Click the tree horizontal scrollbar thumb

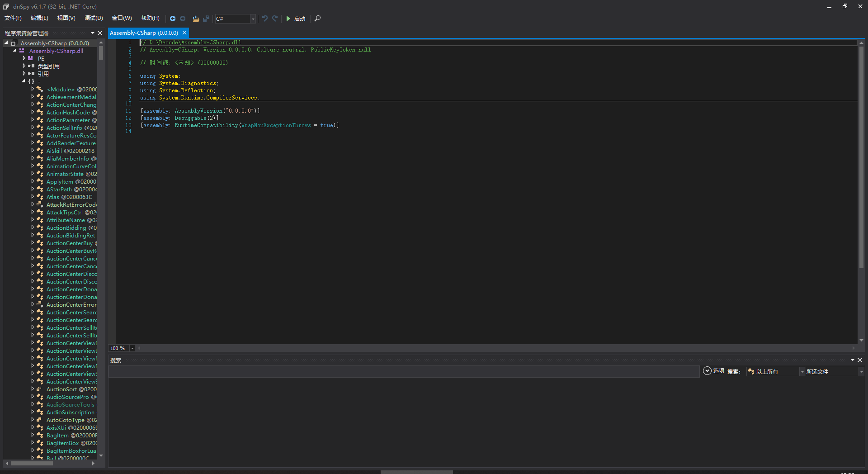tap(33, 463)
